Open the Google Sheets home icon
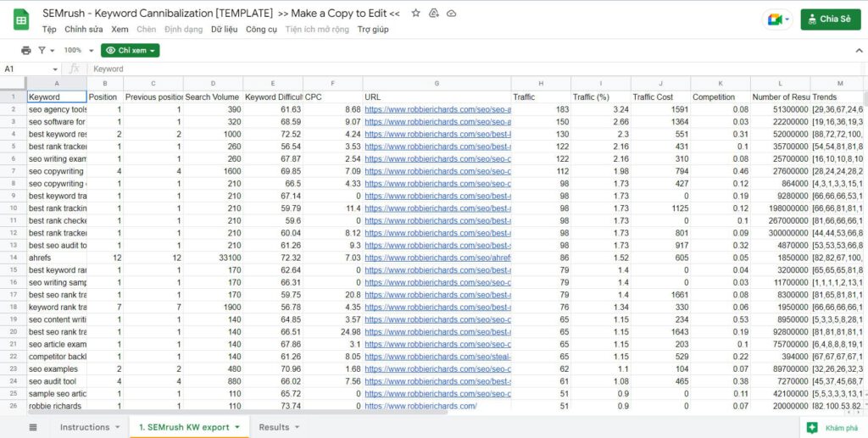The height and width of the screenshot is (438, 868). coord(21,21)
